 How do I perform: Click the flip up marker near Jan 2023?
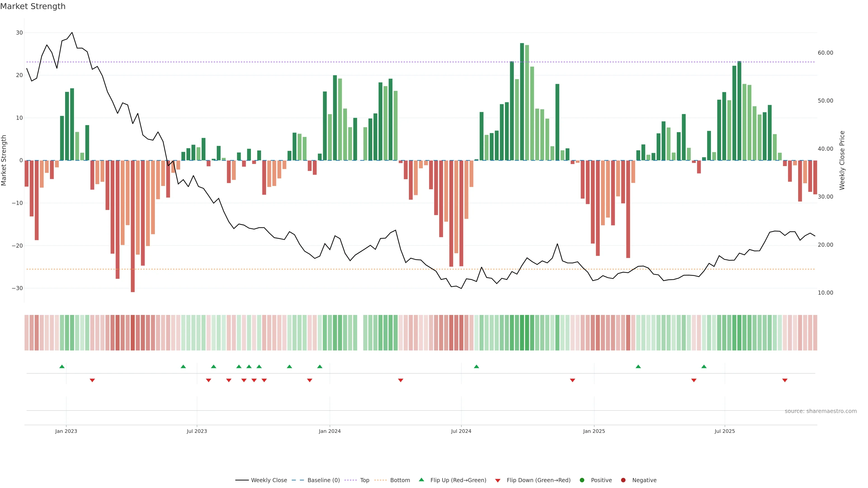pos(62,366)
